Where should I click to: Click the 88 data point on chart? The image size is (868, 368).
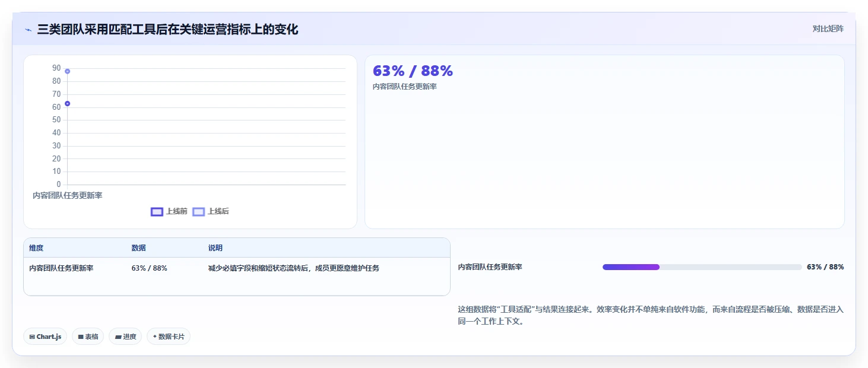(68, 71)
